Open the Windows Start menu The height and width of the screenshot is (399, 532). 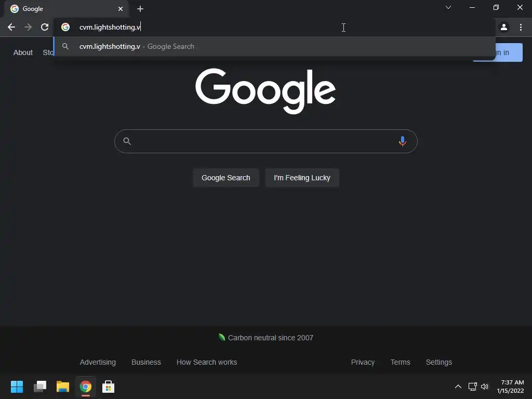click(x=17, y=387)
